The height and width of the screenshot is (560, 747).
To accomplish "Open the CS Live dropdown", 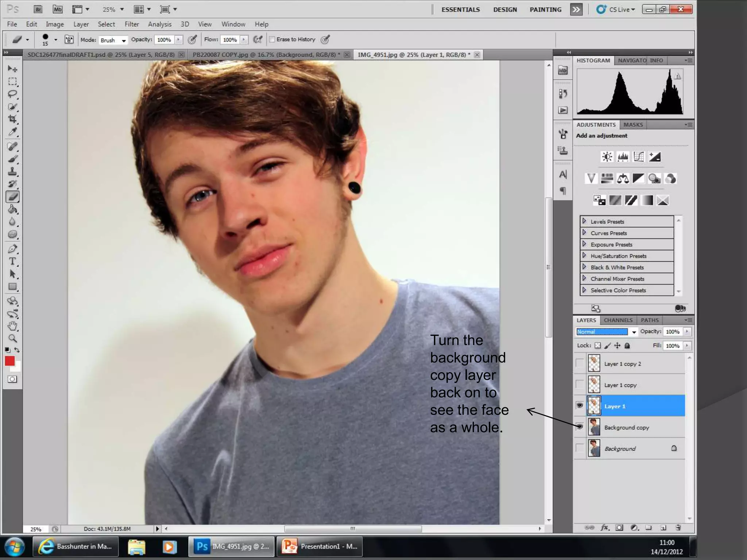I will pos(616,9).
